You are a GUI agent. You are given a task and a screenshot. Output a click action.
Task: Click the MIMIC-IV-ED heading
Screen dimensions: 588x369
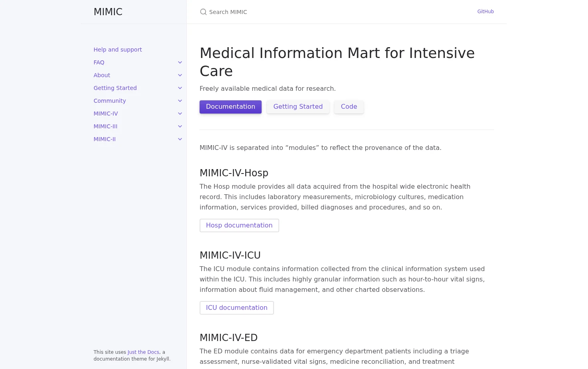(x=228, y=338)
